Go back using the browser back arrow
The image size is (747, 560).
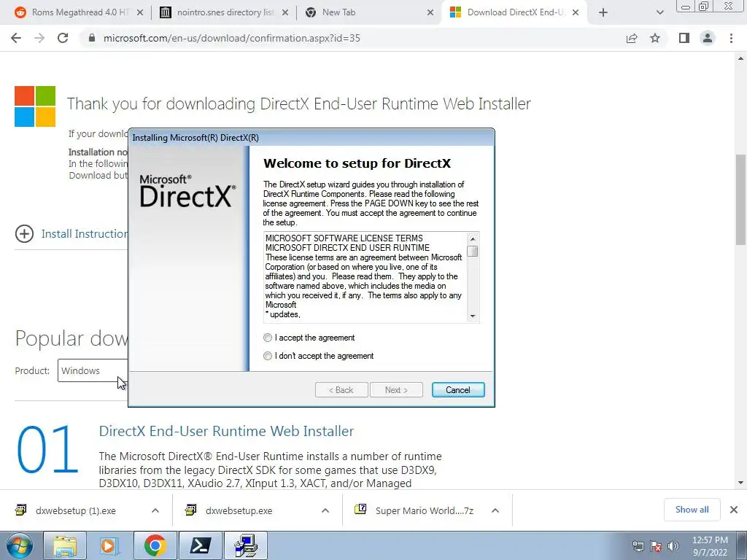pyautogui.click(x=16, y=38)
